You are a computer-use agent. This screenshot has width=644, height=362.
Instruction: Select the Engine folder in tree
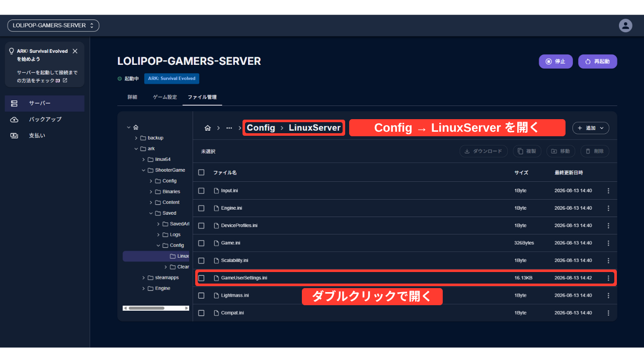click(x=159, y=289)
